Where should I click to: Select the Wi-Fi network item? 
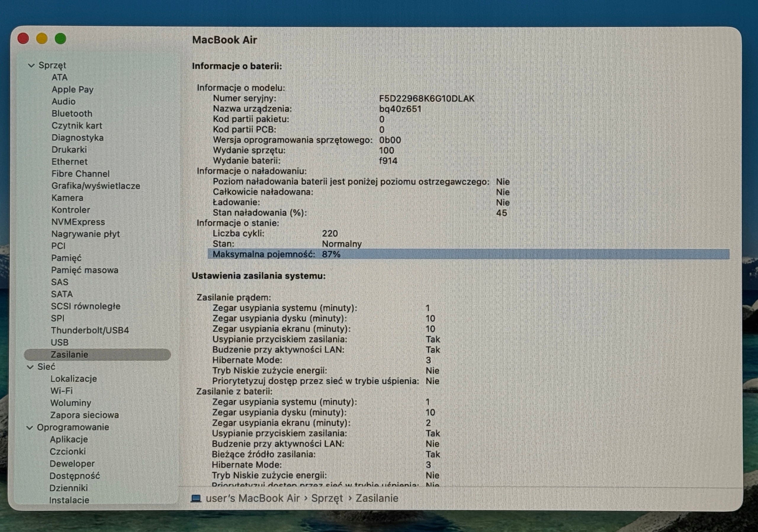coord(61,391)
